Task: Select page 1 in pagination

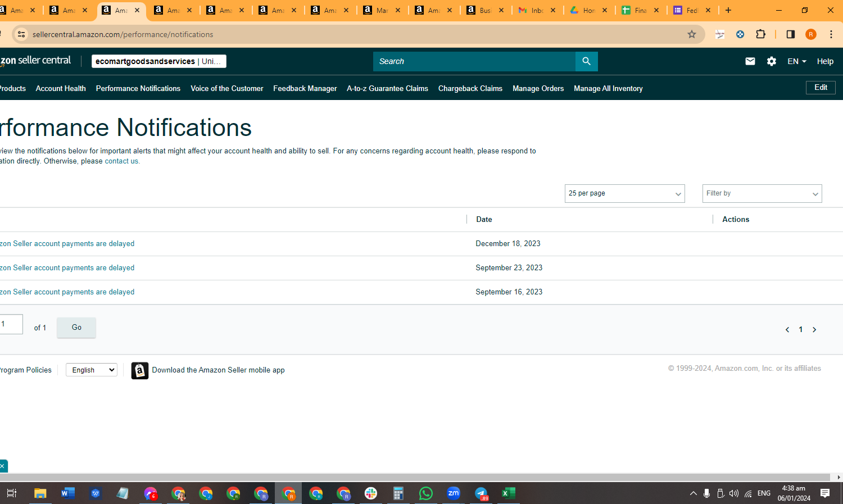Action: click(801, 330)
